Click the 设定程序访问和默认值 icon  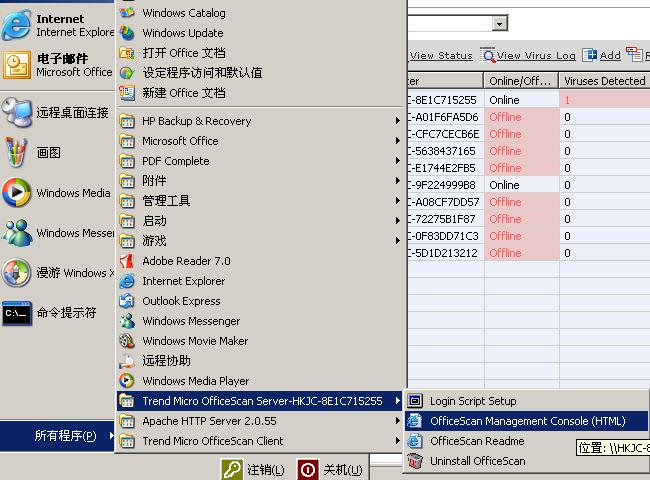(127, 73)
